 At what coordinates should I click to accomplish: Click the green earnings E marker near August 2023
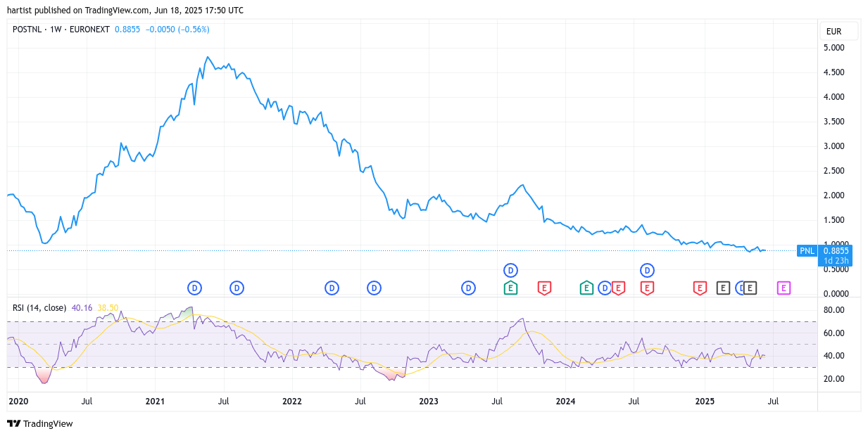tap(510, 288)
